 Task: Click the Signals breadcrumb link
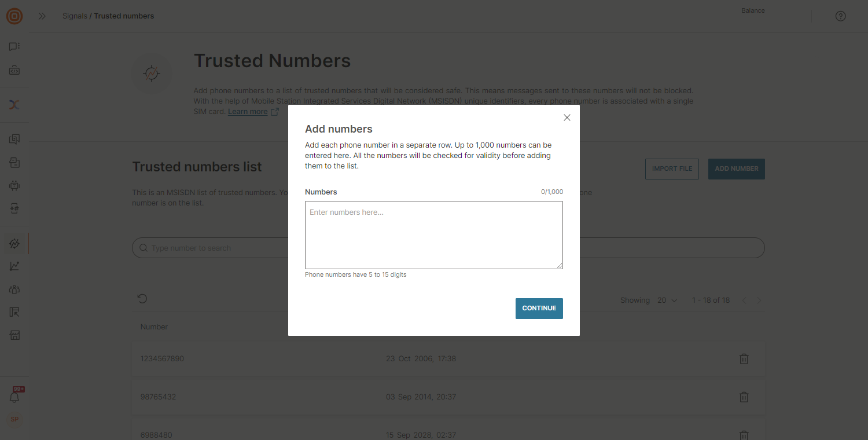tap(75, 16)
